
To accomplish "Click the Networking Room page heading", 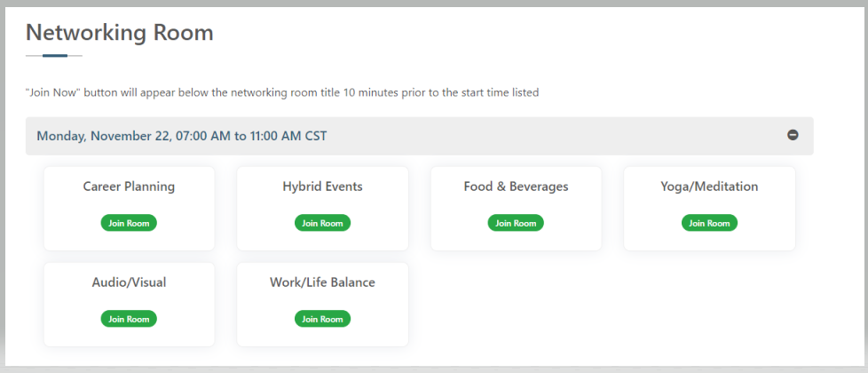I will pos(119,33).
